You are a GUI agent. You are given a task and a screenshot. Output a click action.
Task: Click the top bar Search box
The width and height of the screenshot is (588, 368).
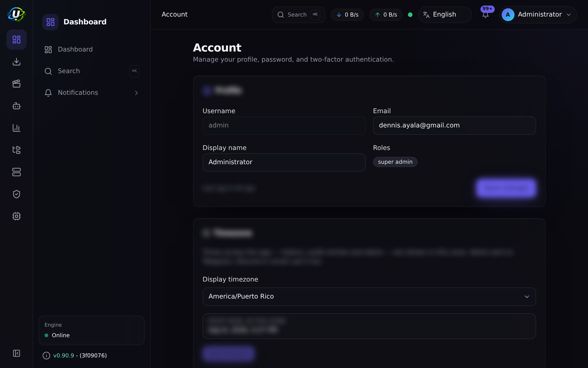coord(298,14)
